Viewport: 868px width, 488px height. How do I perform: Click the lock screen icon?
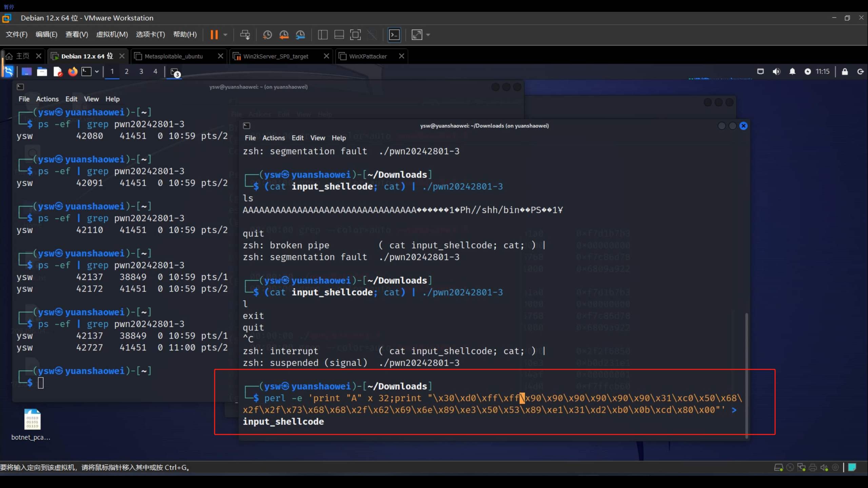pos(845,72)
